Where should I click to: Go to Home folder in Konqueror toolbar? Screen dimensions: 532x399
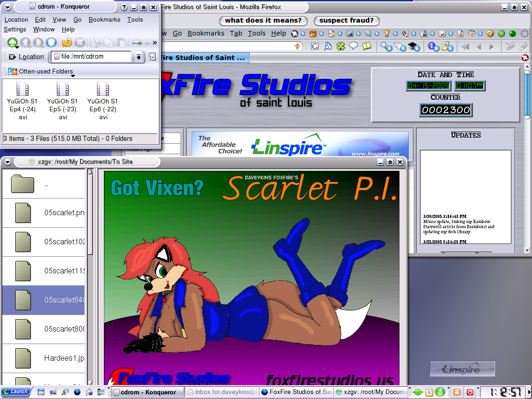(51, 42)
